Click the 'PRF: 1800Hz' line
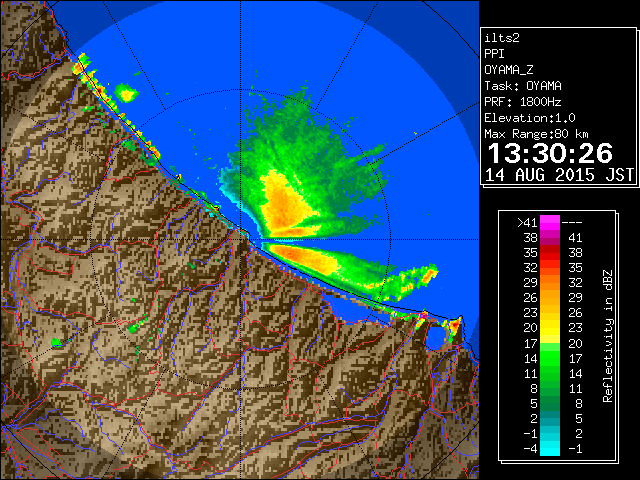The width and height of the screenshot is (640, 480). click(523, 102)
